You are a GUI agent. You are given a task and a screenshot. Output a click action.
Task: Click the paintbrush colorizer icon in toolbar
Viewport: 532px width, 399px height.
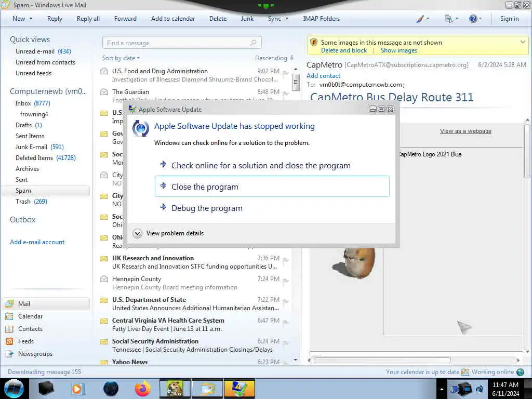tap(420, 19)
